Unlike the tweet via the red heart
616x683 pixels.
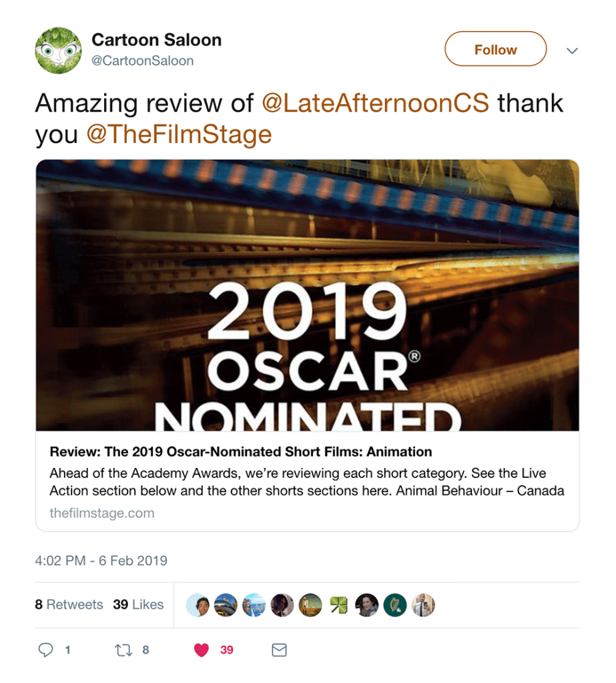tap(202, 650)
